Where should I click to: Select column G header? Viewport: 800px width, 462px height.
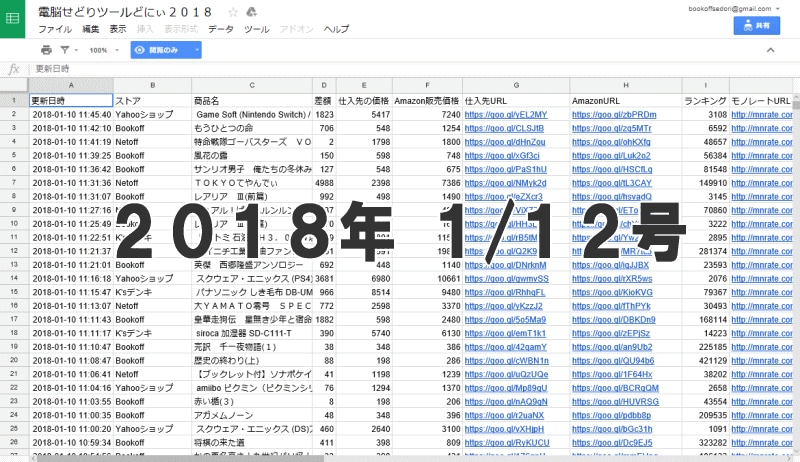coord(516,85)
